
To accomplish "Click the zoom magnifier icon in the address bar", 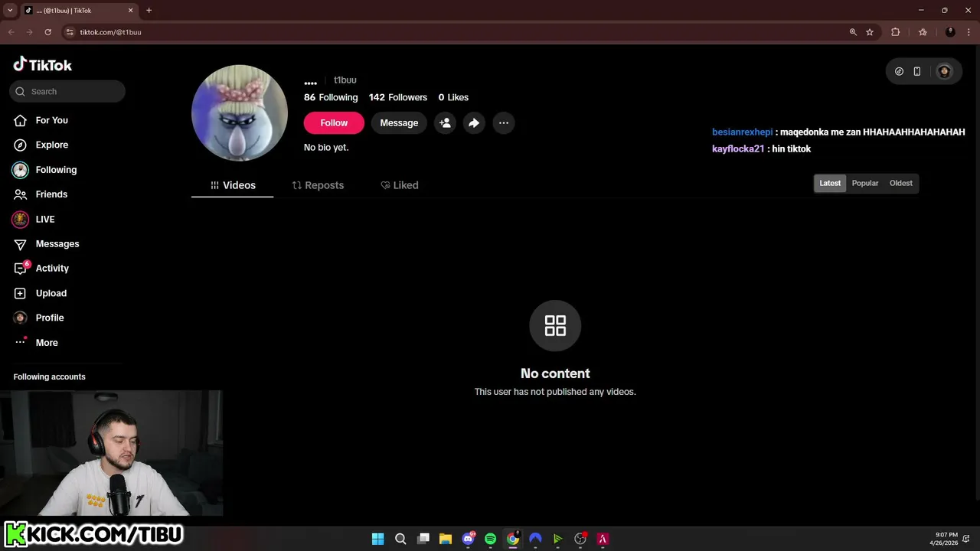I will point(853,32).
